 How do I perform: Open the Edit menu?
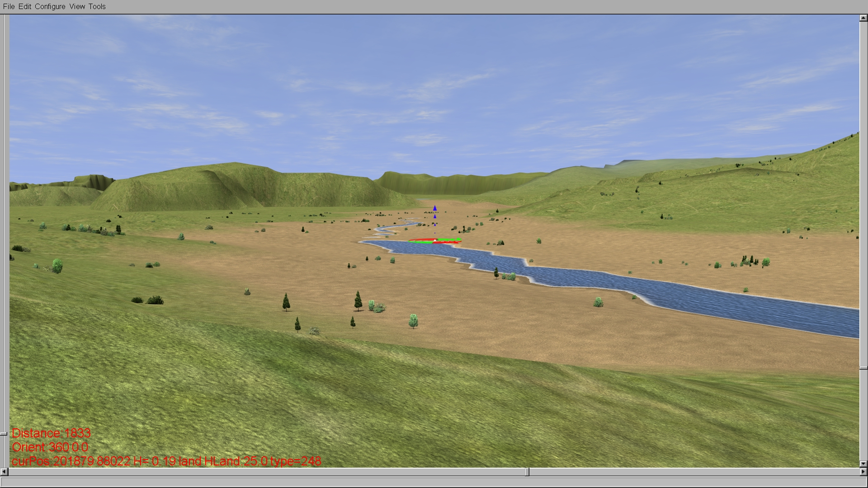pyautogui.click(x=25, y=6)
